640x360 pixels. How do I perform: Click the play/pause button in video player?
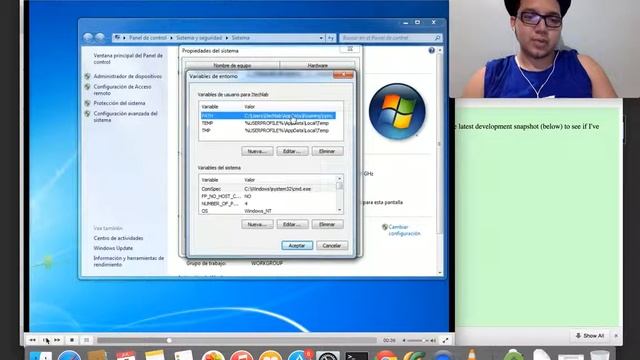(x=45, y=340)
